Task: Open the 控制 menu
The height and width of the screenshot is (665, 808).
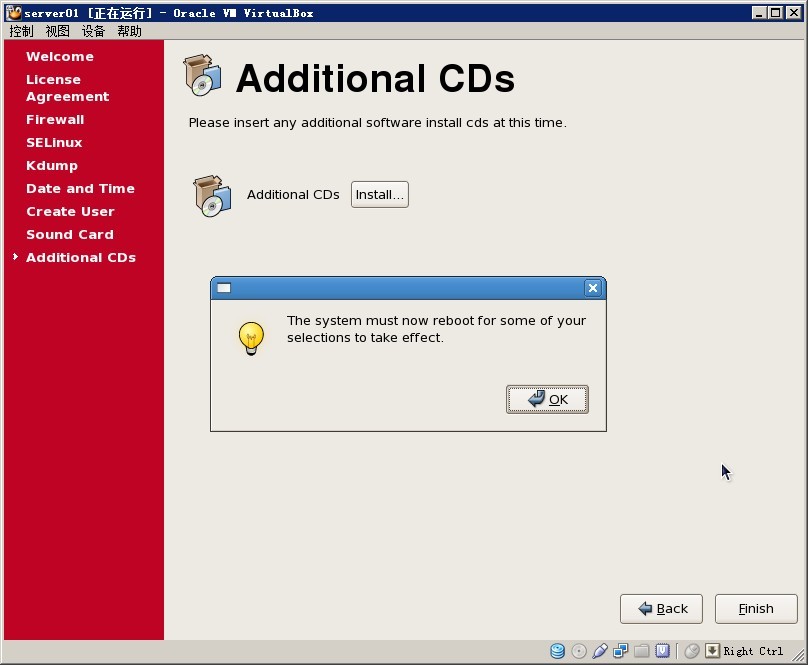Action: pos(21,31)
